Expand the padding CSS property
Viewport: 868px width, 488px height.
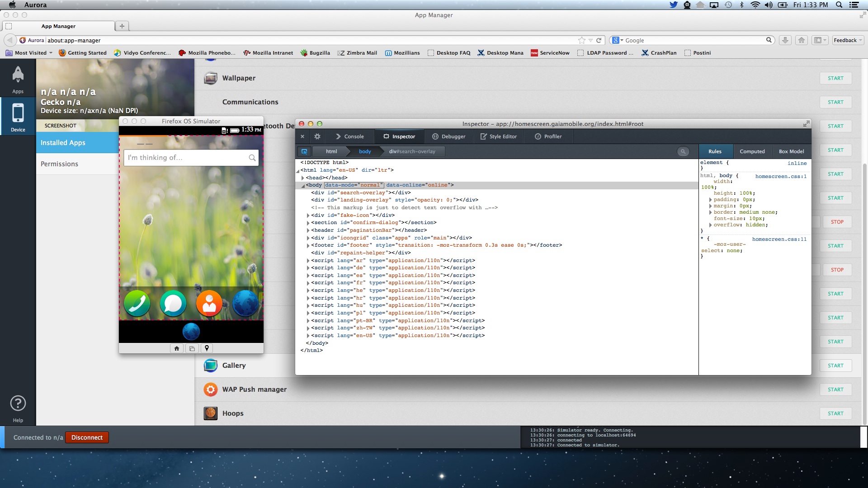710,200
